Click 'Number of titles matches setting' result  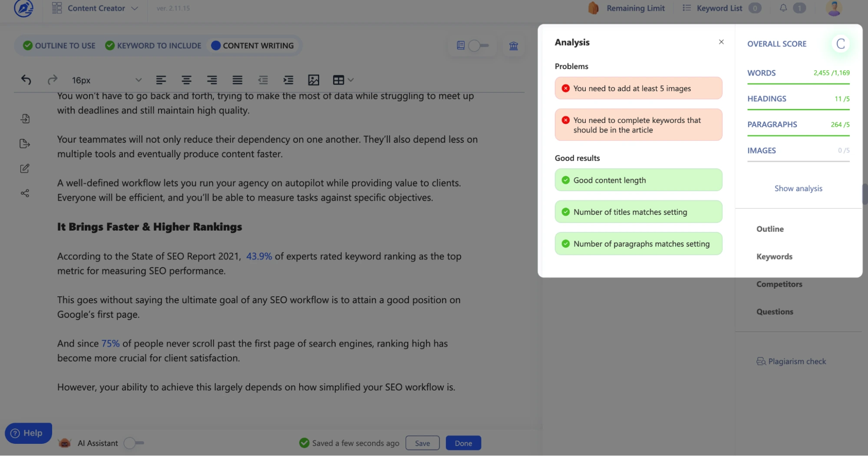point(638,212)
